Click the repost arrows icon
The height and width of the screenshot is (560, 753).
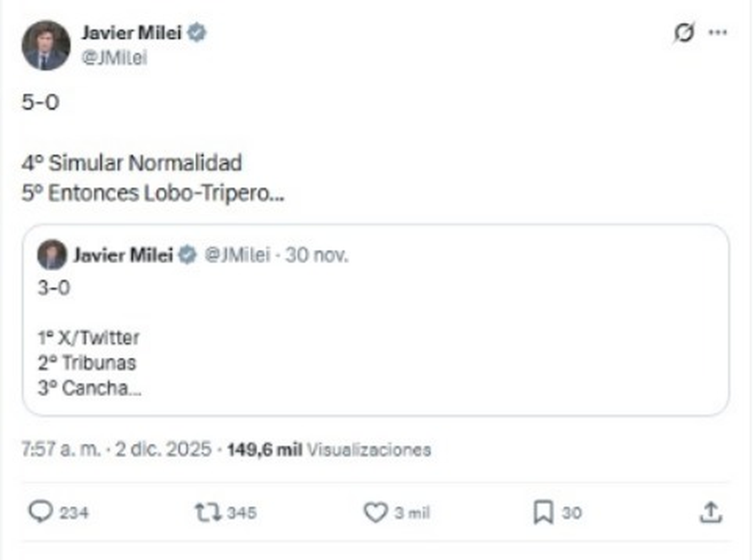[207, 512]
